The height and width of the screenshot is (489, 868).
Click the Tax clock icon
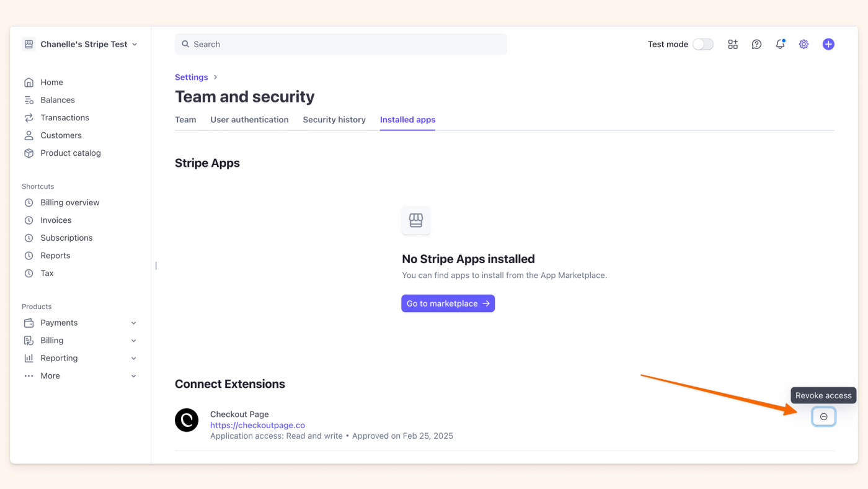point(29,274)
